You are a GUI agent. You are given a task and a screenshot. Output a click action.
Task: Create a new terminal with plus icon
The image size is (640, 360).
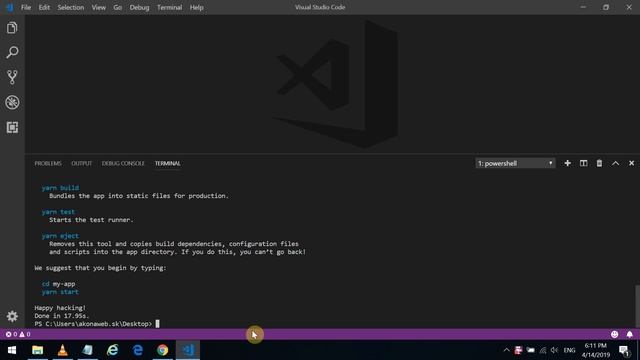pos(567,163)
